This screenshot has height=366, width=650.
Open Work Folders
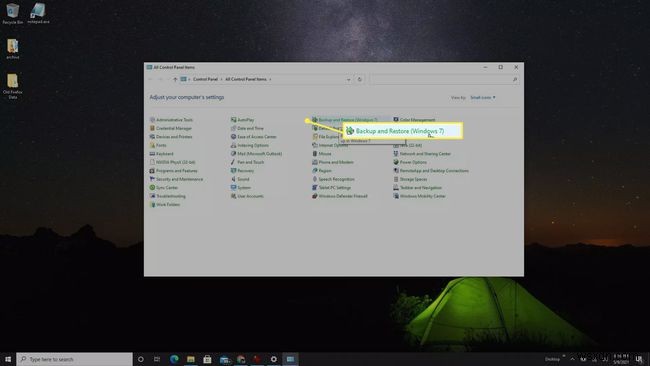pyautogui.click(x=165, y=205)
